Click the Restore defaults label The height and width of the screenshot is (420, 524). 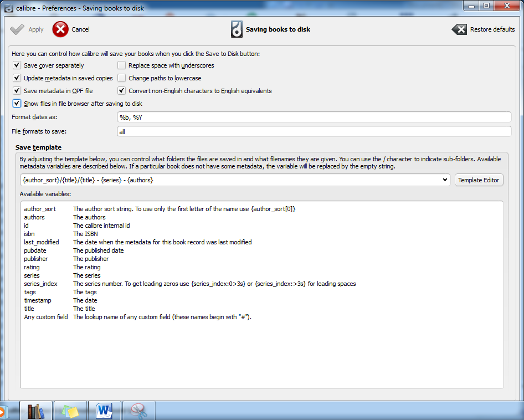(492, 29)
